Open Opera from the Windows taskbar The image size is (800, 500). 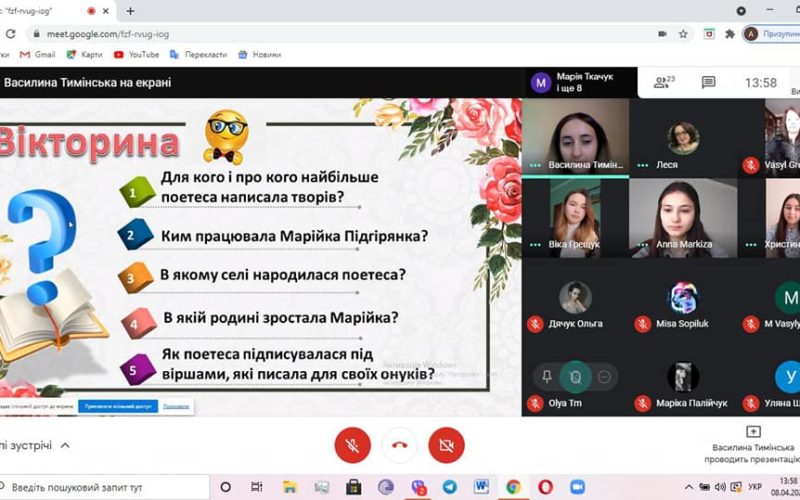point(545,487)
